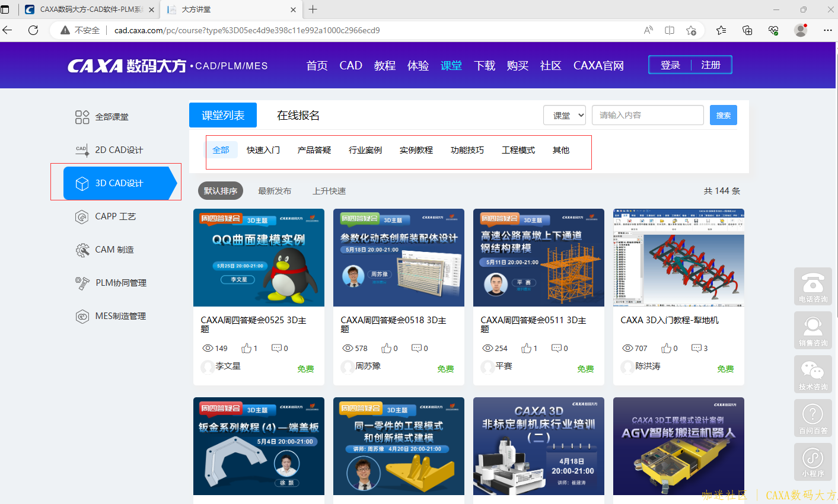Select the 全部 category filter
The image size is (838, 504).
221,150
